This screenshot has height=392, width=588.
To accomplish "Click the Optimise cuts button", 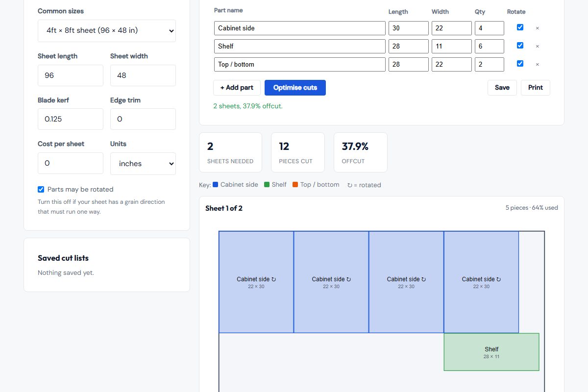I will (295, 88).
